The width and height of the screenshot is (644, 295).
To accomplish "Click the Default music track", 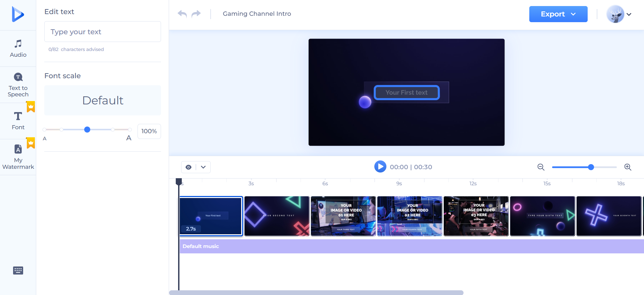I will 412,246.
